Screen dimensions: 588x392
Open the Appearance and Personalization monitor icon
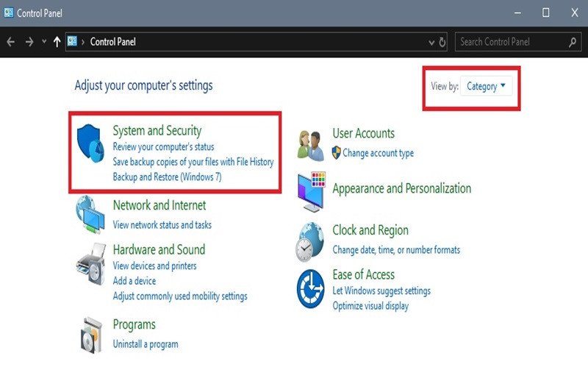click(x=311, y=191)
